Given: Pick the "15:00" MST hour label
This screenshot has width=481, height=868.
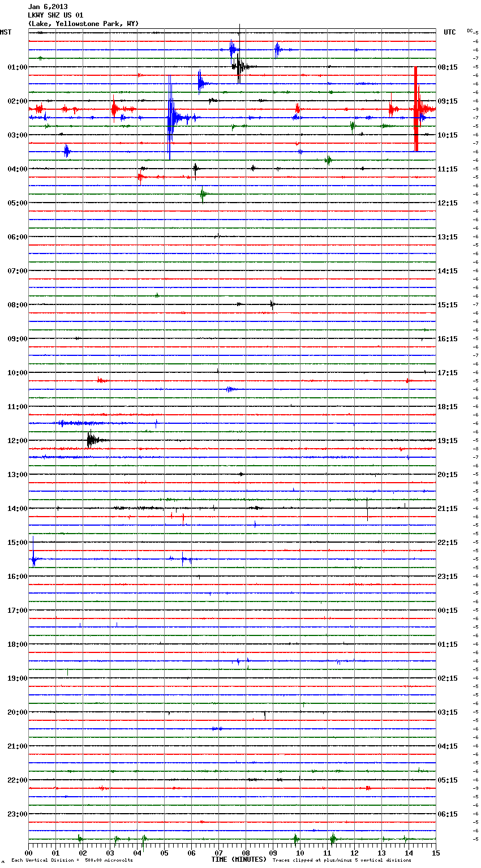Looking at the screenshot, I should coord(18,542).
